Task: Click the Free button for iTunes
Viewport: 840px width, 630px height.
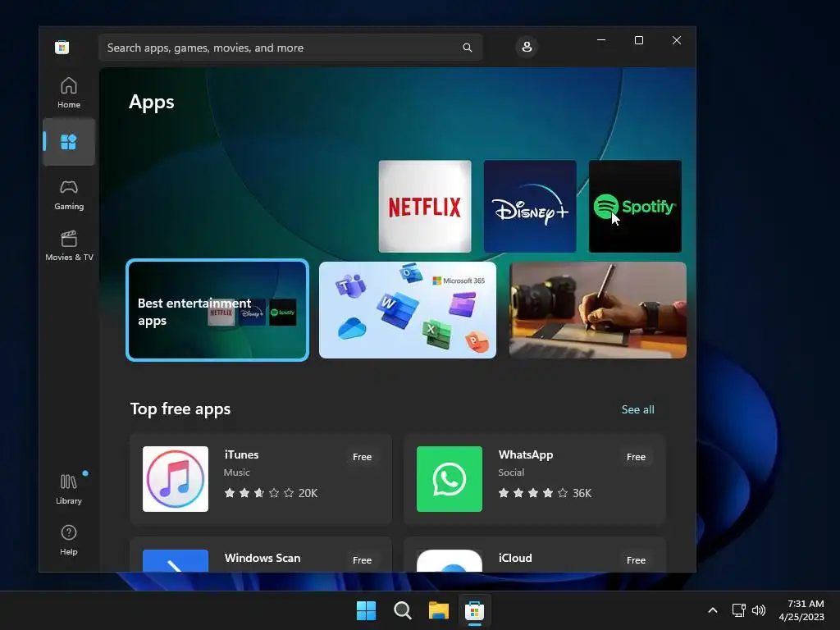Action: point(362,457)
